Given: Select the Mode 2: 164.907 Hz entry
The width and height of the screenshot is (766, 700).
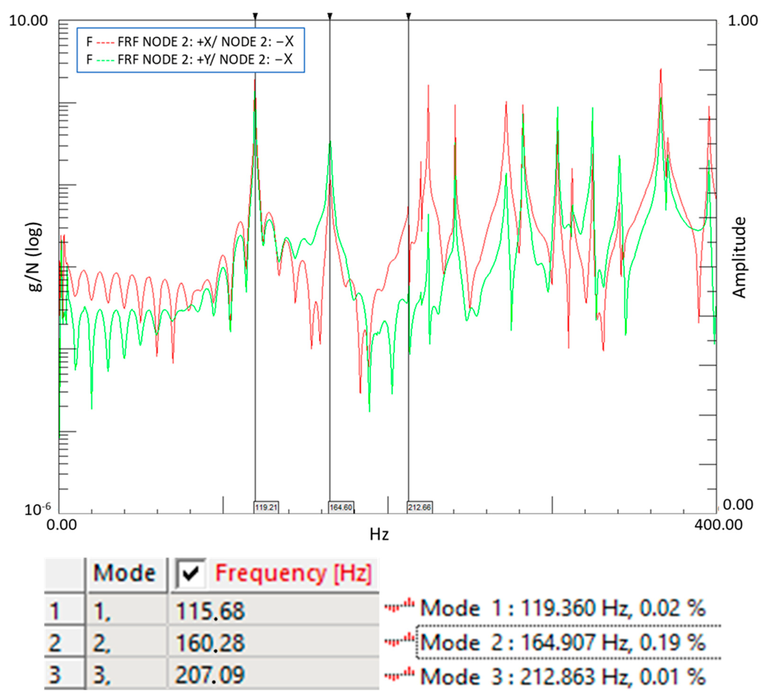Looking at the screenshot, I should (562, 642).
